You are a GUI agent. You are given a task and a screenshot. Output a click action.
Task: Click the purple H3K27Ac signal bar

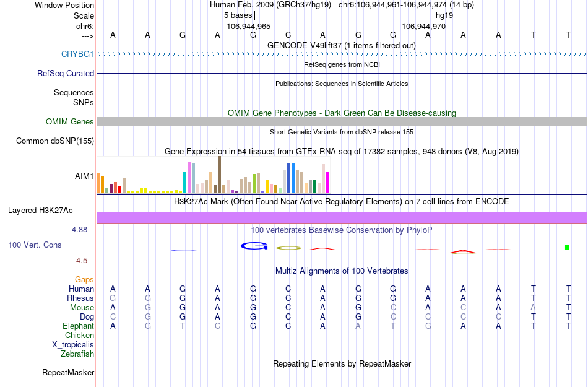tap(342, 218)
